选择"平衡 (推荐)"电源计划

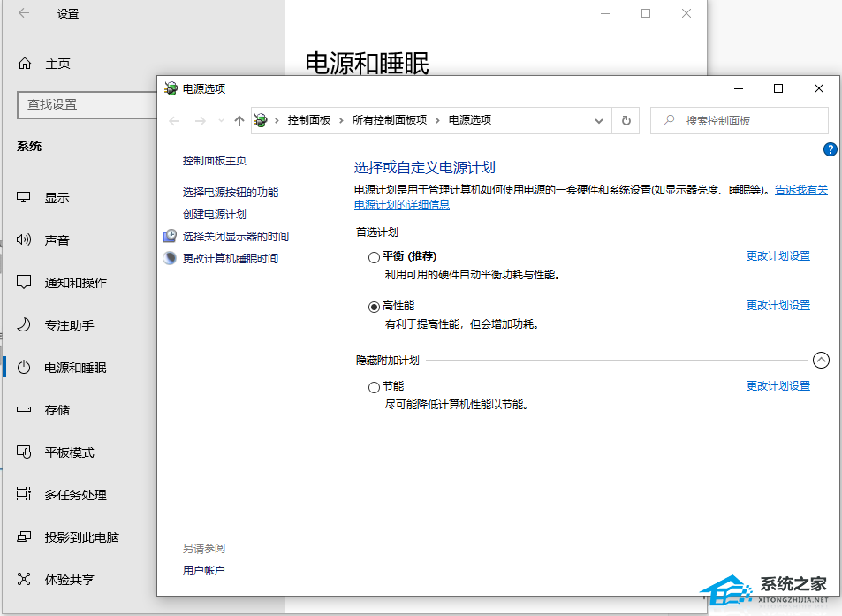[374, 256]
